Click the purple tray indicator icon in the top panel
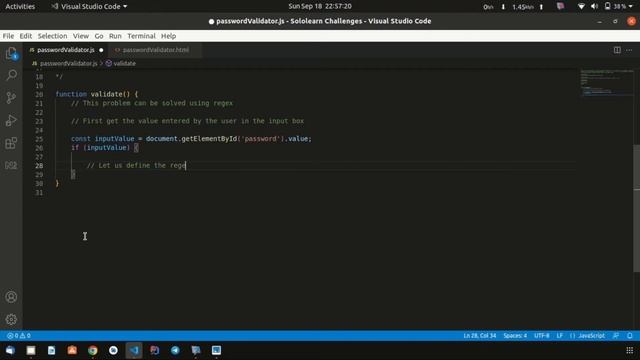 click(x=560, y=6)
